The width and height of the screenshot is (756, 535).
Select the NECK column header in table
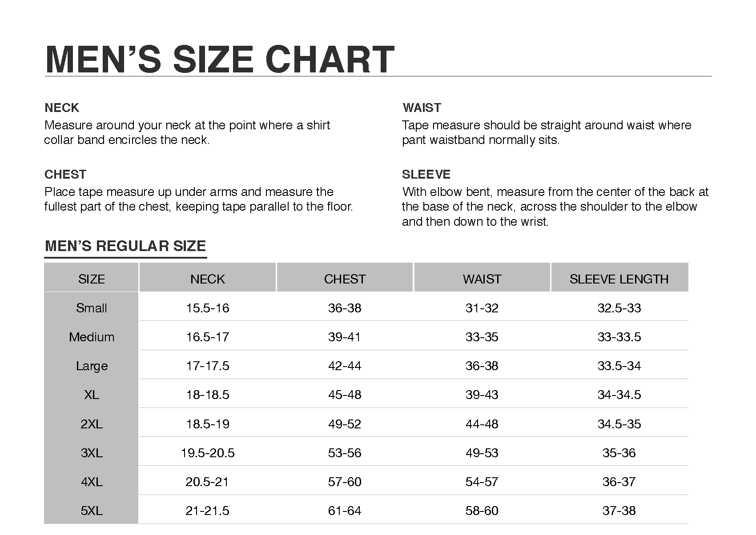(x=208, y=279)
